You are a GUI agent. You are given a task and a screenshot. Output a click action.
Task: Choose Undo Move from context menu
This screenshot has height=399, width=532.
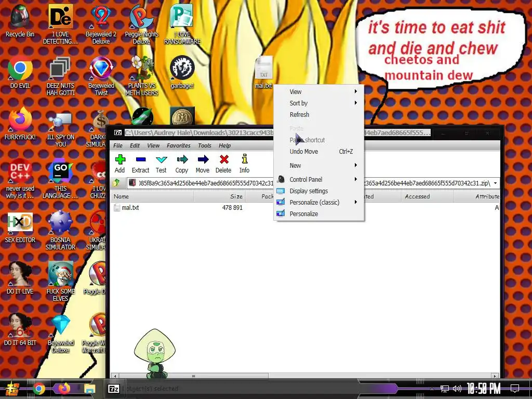coord(319,152)
